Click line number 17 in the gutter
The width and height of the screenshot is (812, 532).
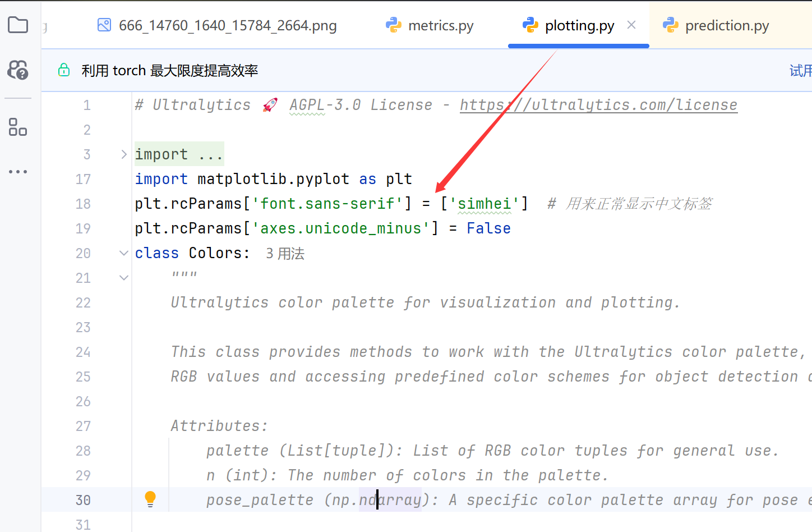[x=83, y=179]
